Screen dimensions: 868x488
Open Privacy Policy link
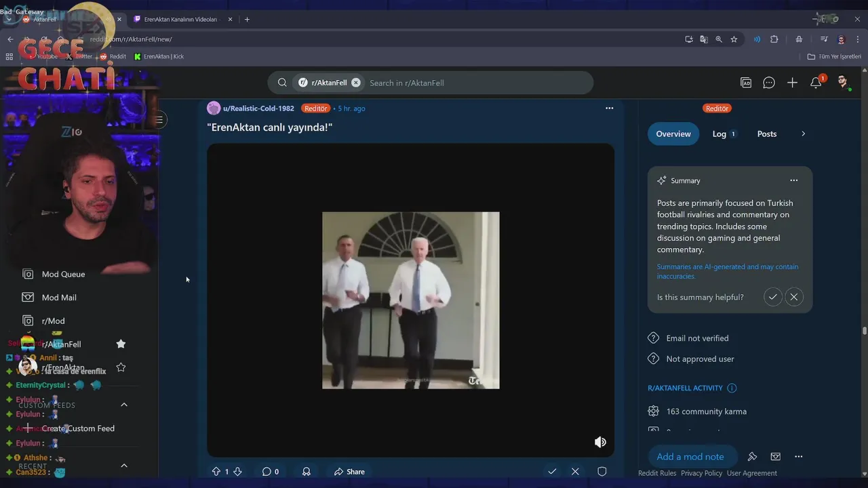pyautogui.click(x=701, y=473)
